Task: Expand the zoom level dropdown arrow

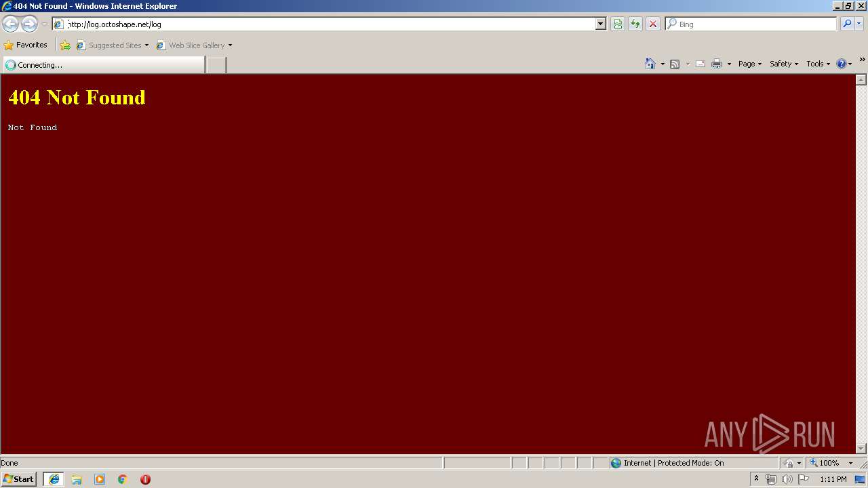Action: (x=850, y=464)
